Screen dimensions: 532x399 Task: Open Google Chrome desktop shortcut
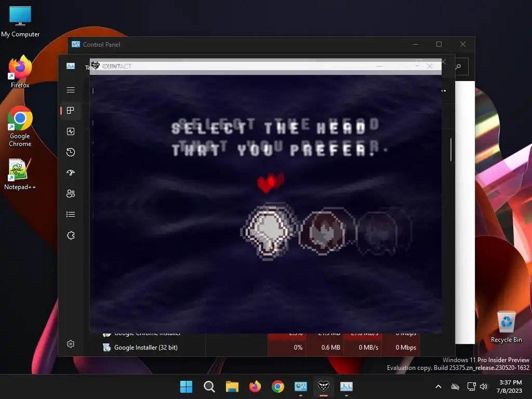click(x=20, y=127)
